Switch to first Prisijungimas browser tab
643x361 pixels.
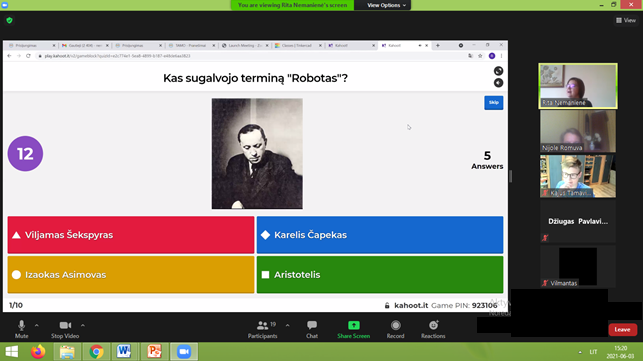pos(31,46)
